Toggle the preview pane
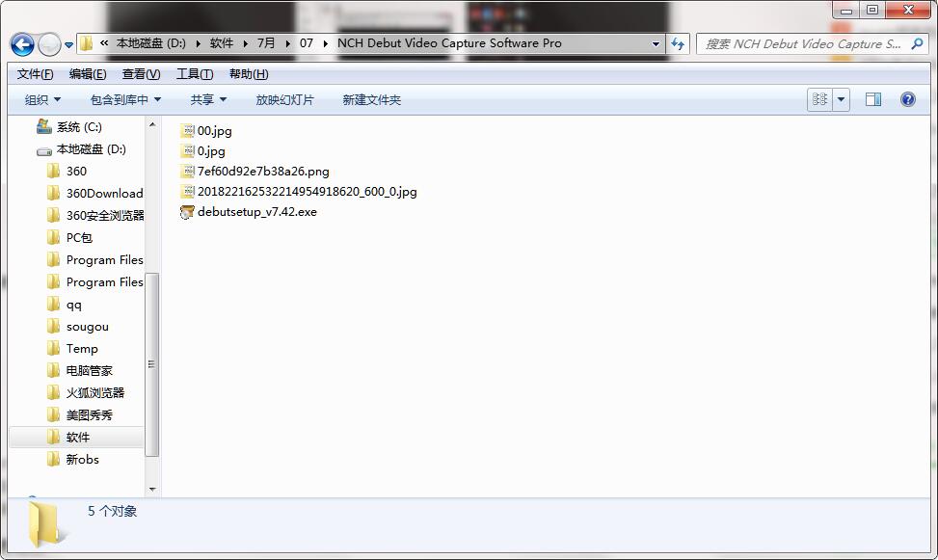The width and height of the screenshot is (938, 560). (x=872, y=99)
